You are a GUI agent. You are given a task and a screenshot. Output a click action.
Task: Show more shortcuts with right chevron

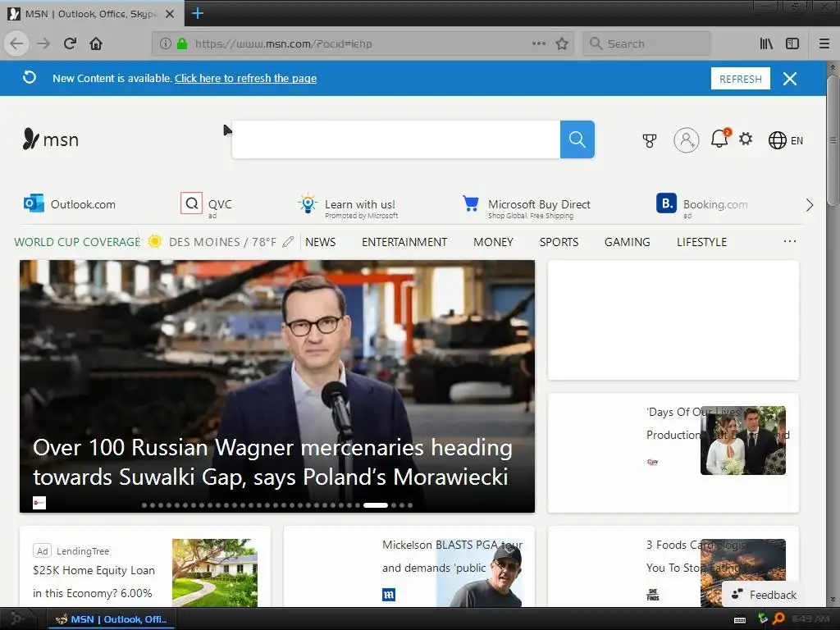810,204
